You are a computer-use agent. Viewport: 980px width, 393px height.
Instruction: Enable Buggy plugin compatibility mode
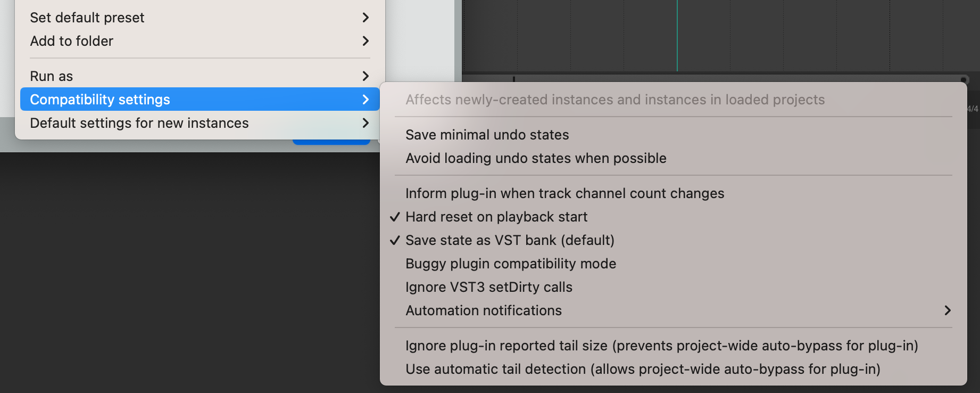click(x=510, y=264)
